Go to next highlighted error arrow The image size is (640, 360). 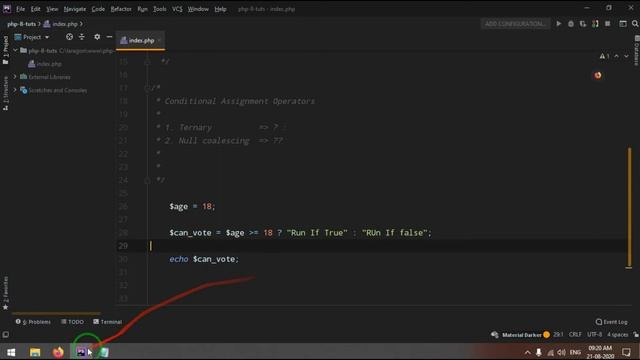(626, 56)
